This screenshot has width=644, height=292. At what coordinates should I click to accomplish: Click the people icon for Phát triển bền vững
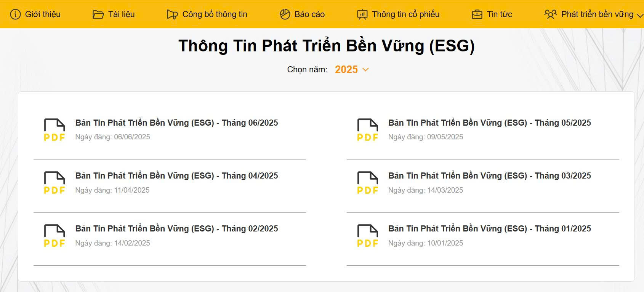[551, 14]
